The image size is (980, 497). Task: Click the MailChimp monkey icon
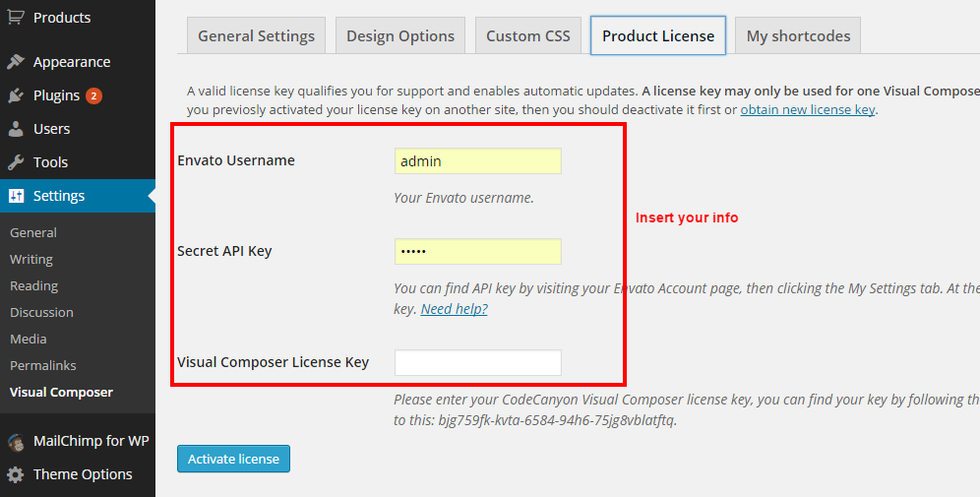(16, 441)
